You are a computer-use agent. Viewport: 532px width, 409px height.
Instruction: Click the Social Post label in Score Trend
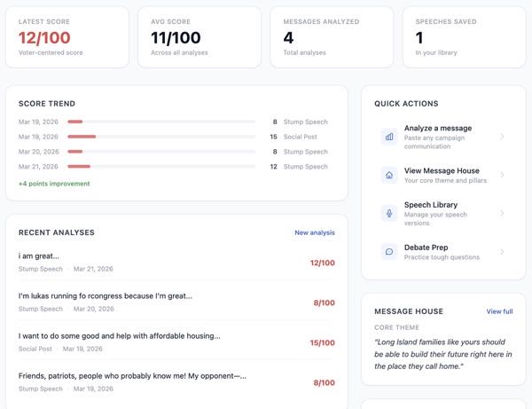(301, 137)
